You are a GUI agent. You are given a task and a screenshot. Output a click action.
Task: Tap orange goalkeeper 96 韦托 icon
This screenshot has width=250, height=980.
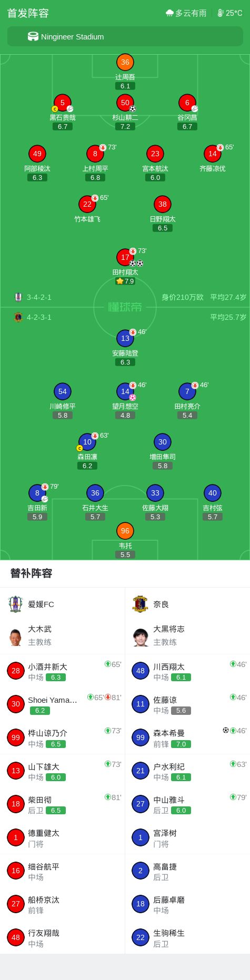(x=125, y=531)
